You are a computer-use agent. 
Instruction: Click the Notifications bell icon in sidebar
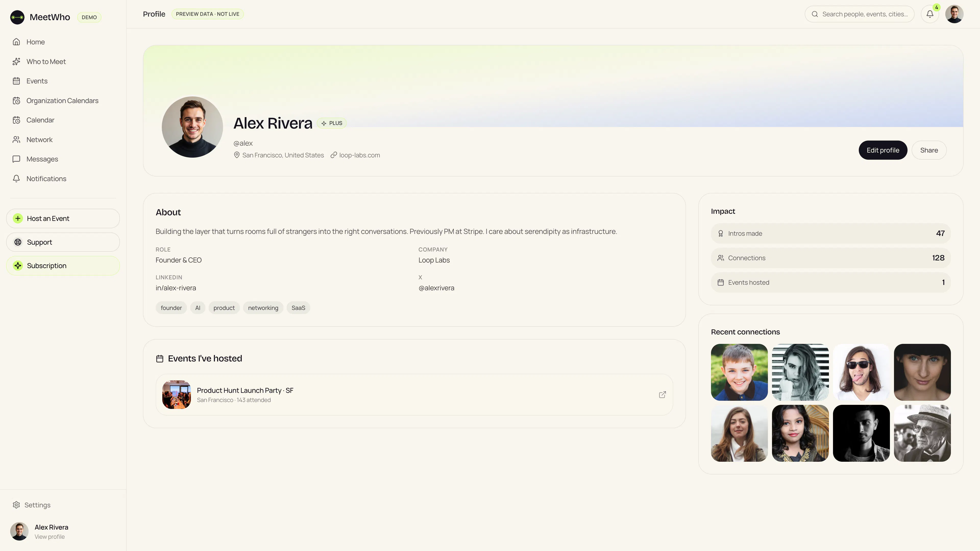pyautogui.click(x=16, y=179)
